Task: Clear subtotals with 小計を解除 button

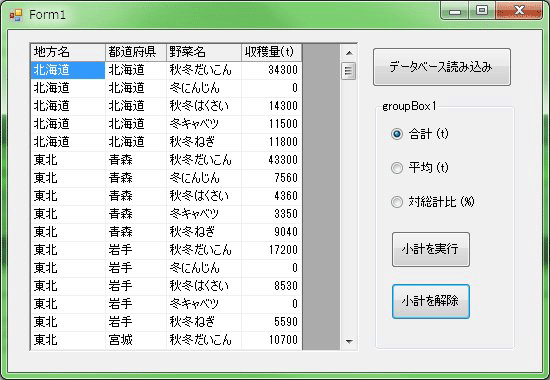Action: point(431,301)
